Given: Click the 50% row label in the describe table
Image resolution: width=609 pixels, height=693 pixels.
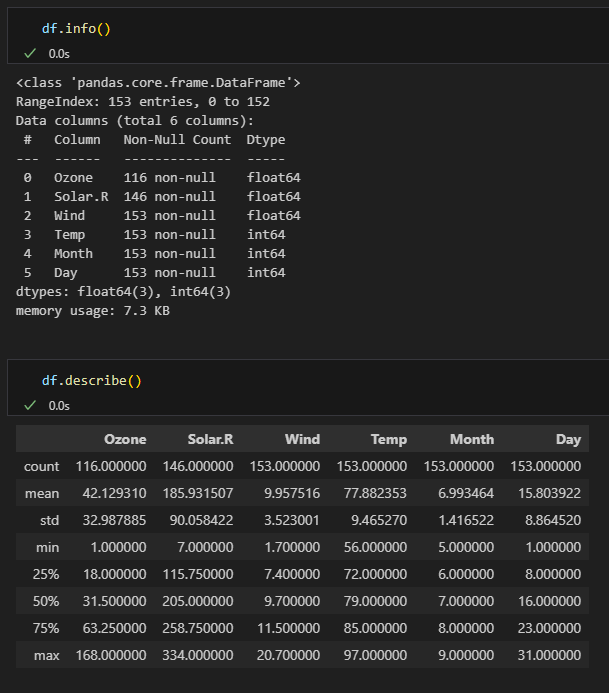Looking at the screenshot, I should pos(46,601).
